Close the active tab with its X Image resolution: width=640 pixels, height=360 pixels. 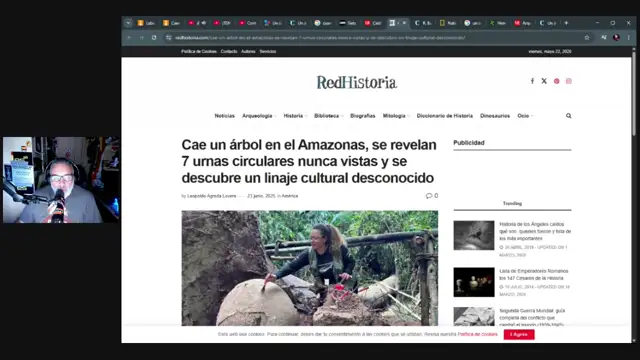click(404, 23)
